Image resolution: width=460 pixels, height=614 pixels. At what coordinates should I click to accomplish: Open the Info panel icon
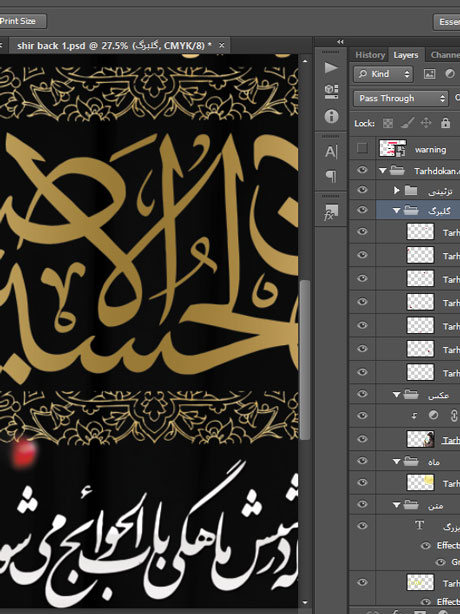pyautogui.click(x=331, y=116)
